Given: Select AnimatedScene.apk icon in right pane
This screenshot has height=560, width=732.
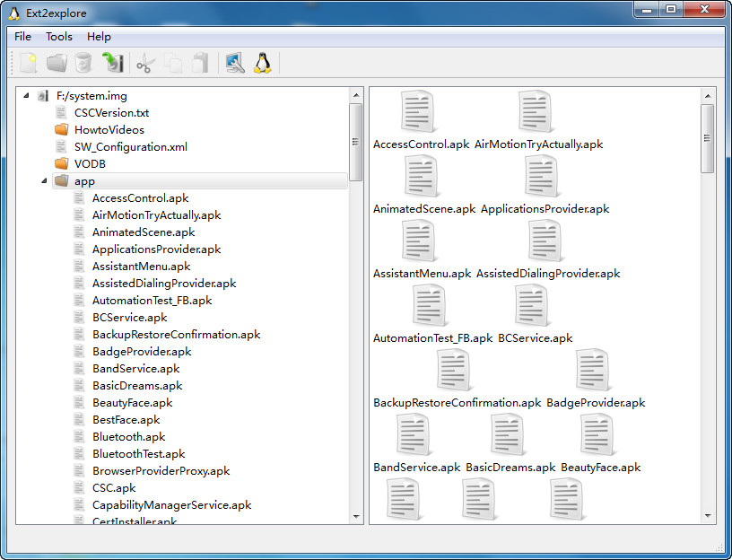Looking at the screenshot, I should click(x=421, y=176).
